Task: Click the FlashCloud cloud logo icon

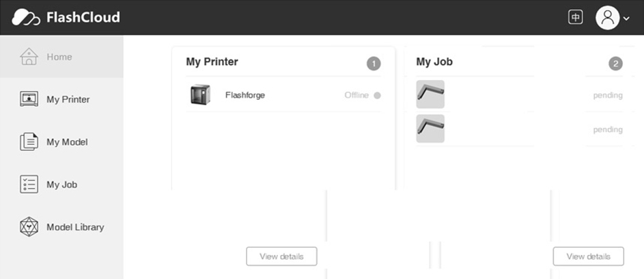Action: [x=26, y=17]
